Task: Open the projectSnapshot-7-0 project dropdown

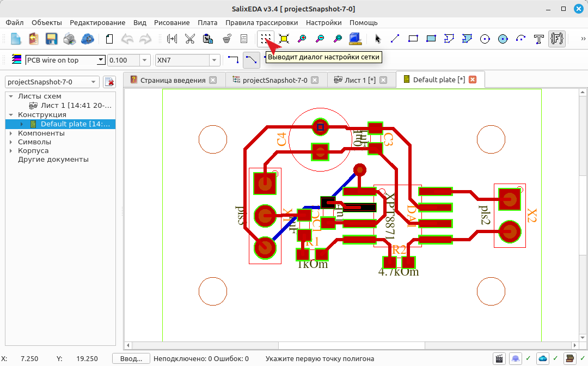Action: tap(52, 82)
